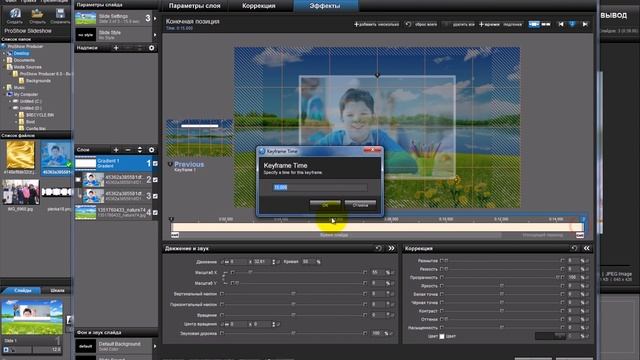Click Отмена in the Keyframe Time dialog
This screenshot has height=360, width=640.
(x=360, y=205)
